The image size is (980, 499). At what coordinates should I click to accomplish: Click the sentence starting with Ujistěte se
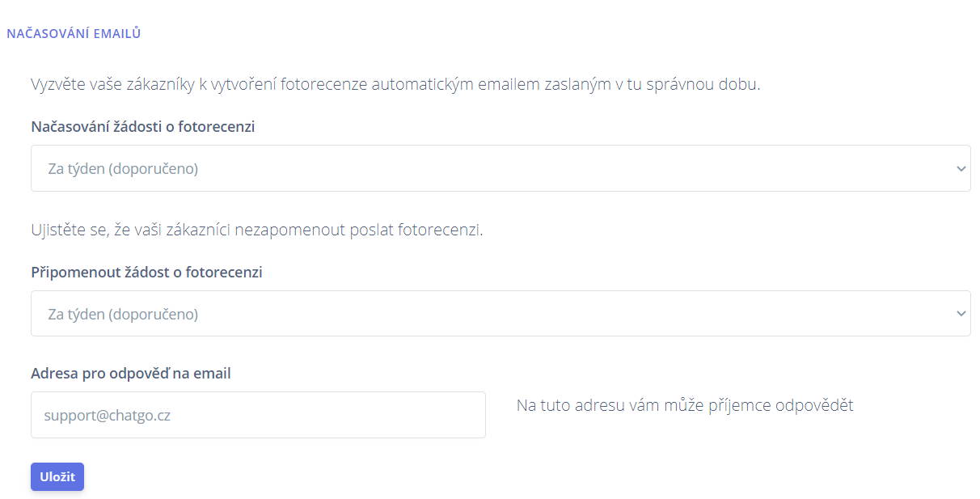[x=256, y=230]
